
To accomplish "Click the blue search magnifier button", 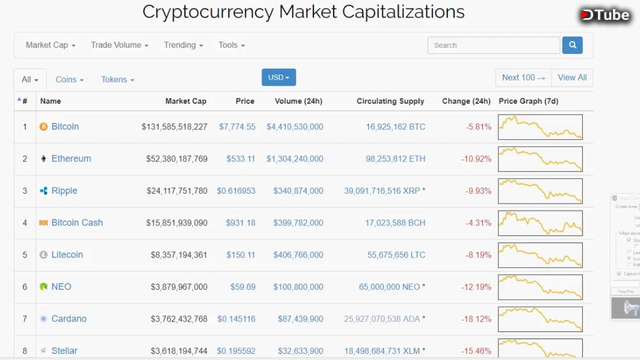I will click(x=572, y=45).
